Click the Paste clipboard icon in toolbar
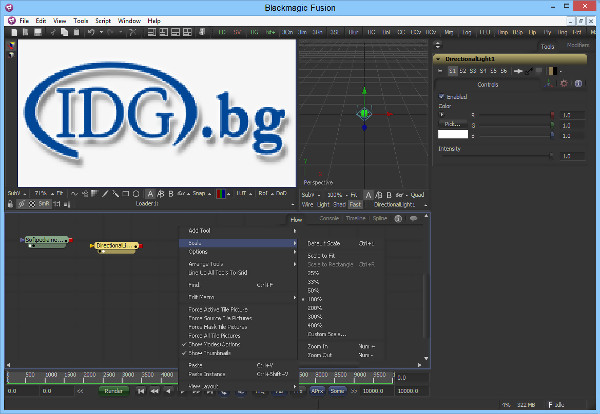600x414 pixels. (x=76, y=32)
